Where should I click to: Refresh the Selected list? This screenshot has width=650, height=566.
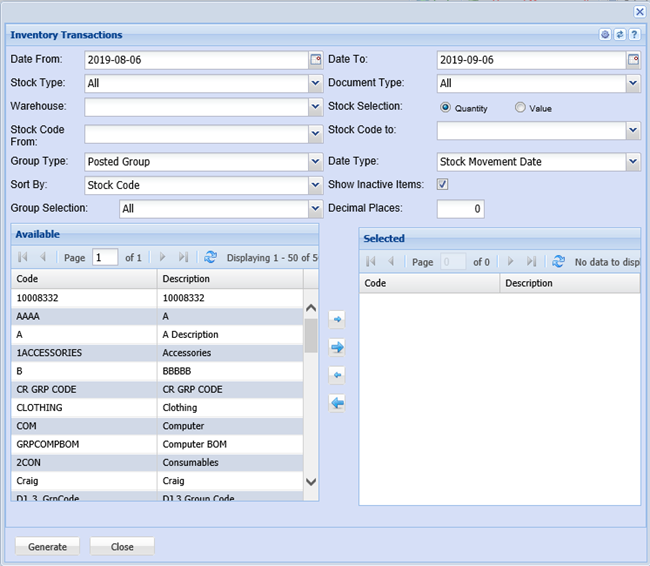(x=558, y=262)
